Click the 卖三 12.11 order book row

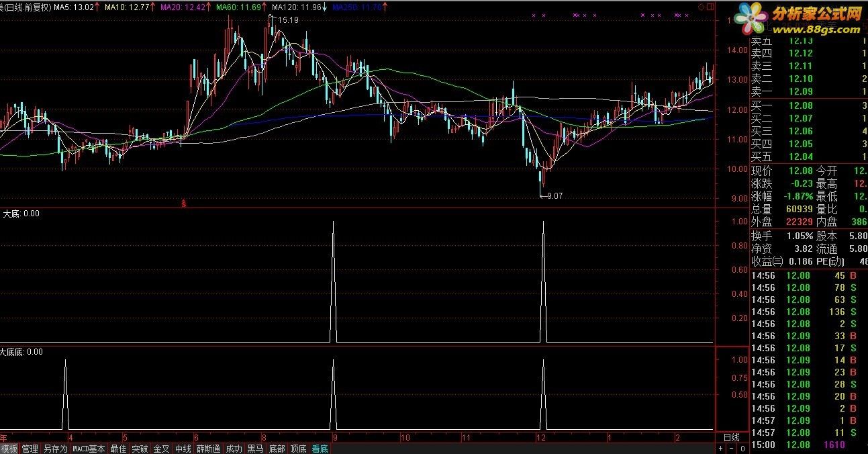(808, 66)
